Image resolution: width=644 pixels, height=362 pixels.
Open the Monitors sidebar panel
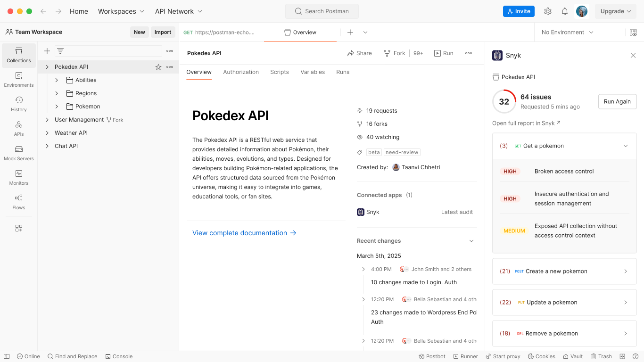pyautogui.click(x=18, y=176)
